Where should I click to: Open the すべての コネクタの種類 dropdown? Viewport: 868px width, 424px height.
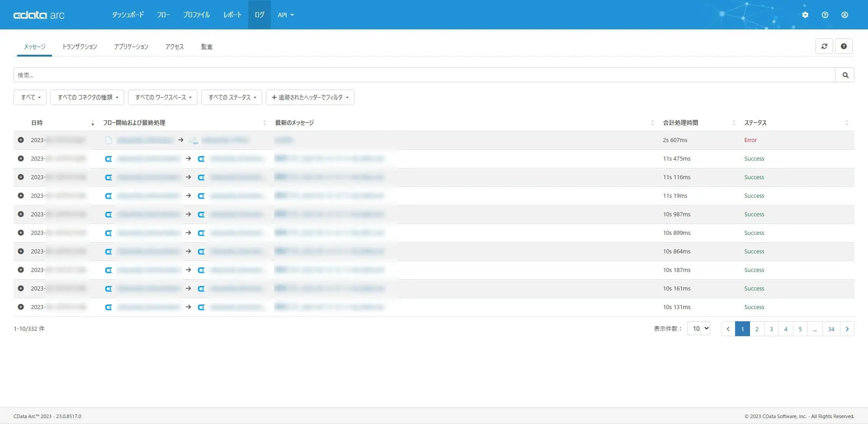(88, 97)
